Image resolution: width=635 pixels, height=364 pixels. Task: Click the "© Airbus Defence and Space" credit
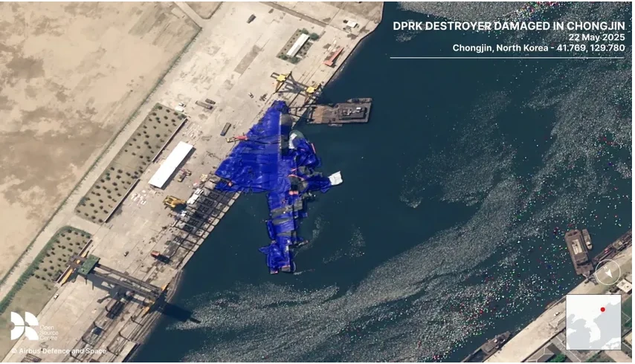point(58,351)
